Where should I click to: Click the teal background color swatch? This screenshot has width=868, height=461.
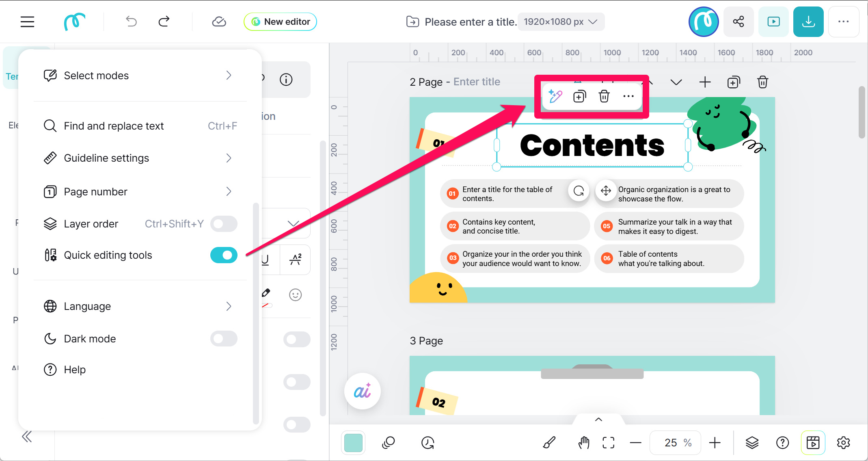353,443
